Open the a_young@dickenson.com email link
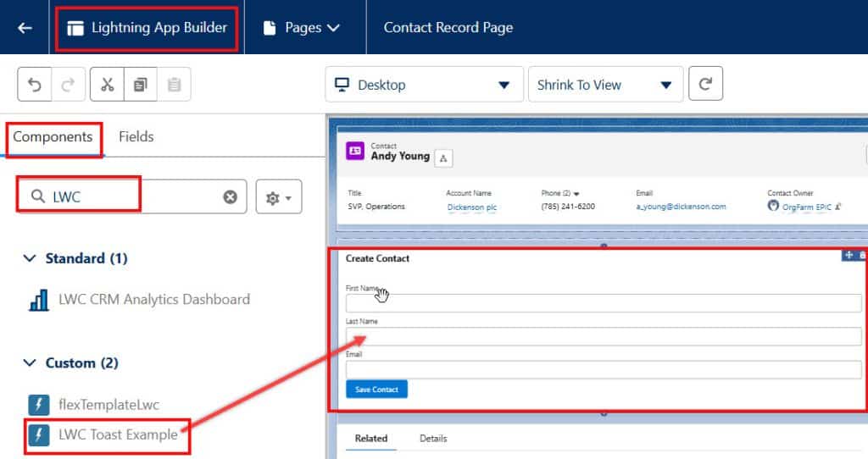 pos(681,207)
